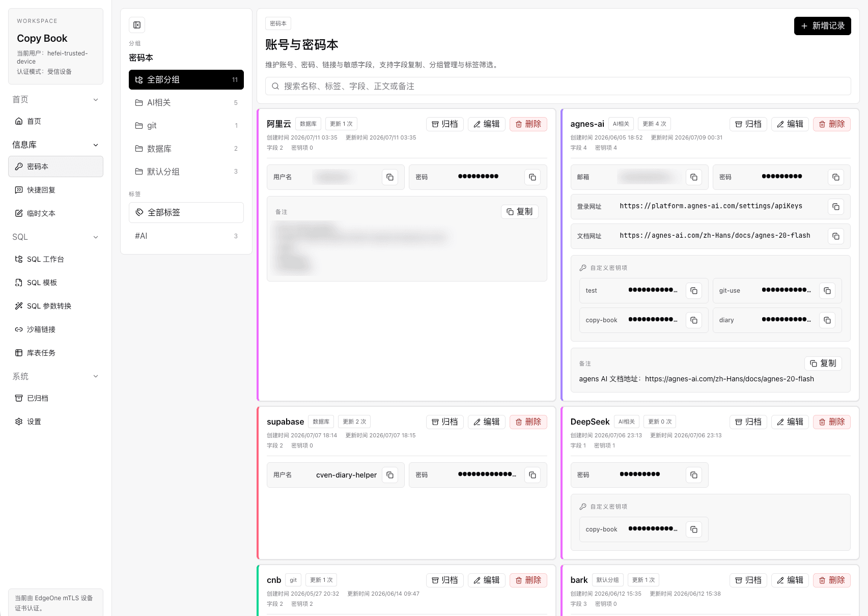
Task: Select 密码本 in the sidebar
Action: pyautogui.click(x=55, y=166)
